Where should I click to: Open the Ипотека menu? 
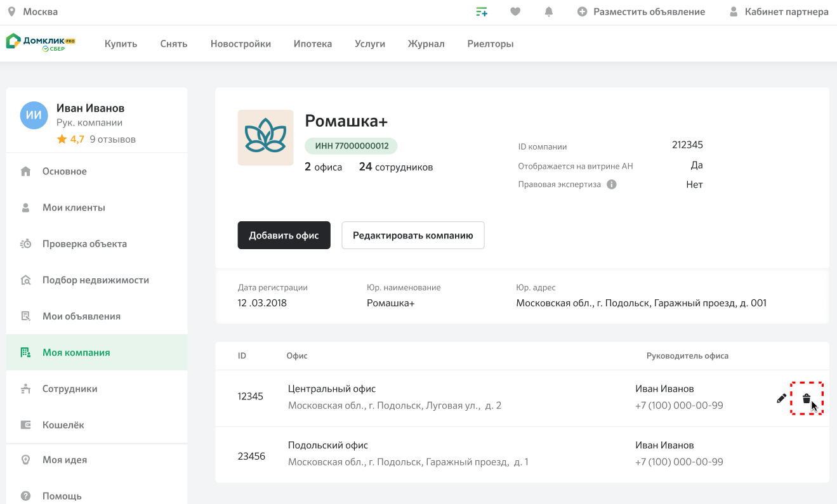(313, 44)
